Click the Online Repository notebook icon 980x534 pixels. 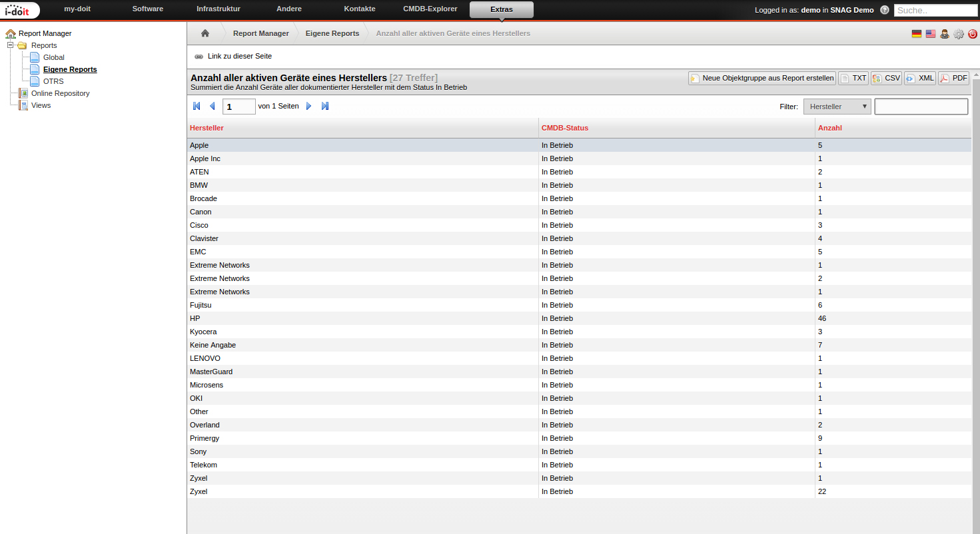coord(23,93)
